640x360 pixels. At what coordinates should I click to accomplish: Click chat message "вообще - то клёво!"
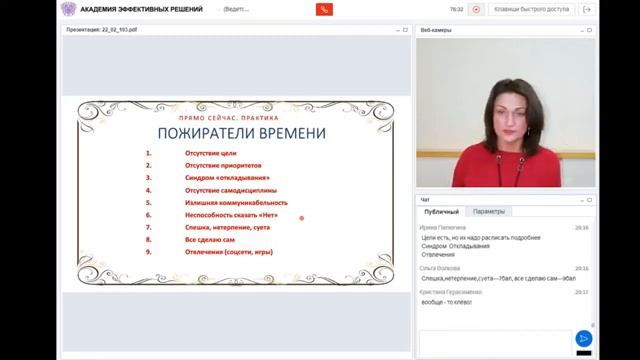(447, 302)
